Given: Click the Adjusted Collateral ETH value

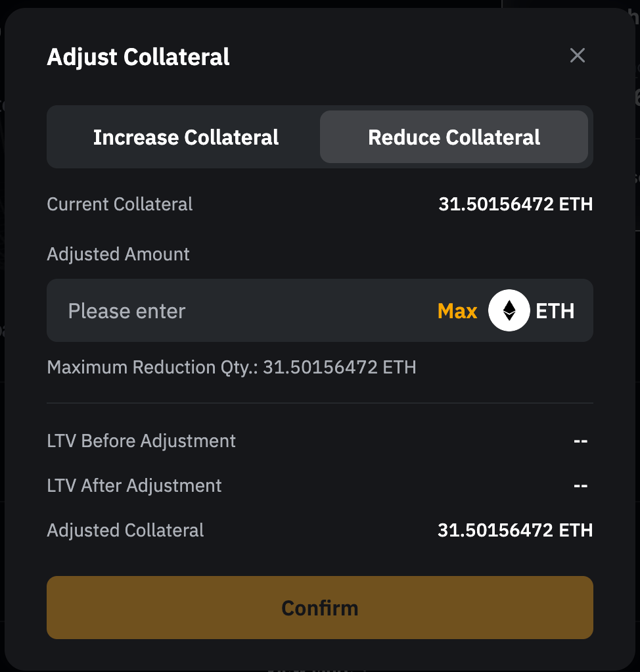Looking at the screenshot, I should click(x=515, y=531).
